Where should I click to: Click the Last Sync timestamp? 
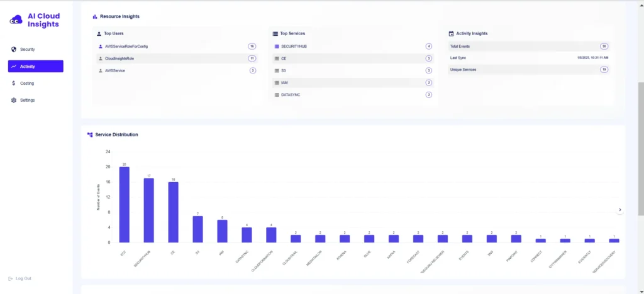click(593, 58)
